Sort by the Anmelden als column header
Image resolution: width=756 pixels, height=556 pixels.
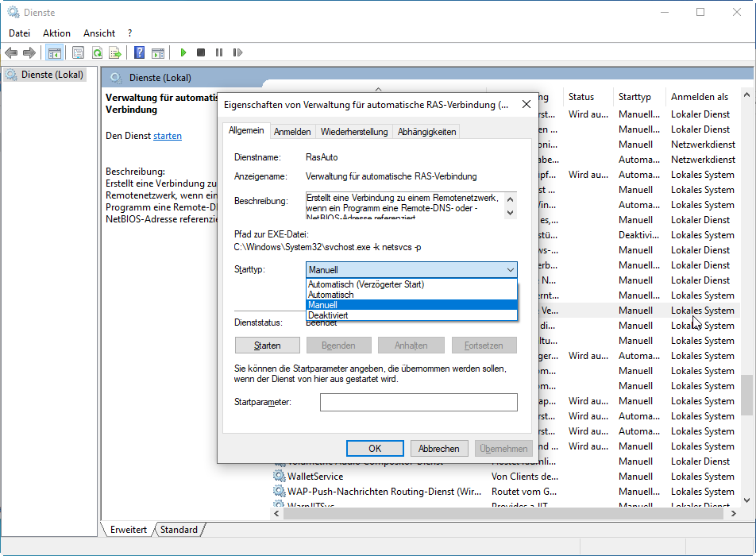[702, 97]
